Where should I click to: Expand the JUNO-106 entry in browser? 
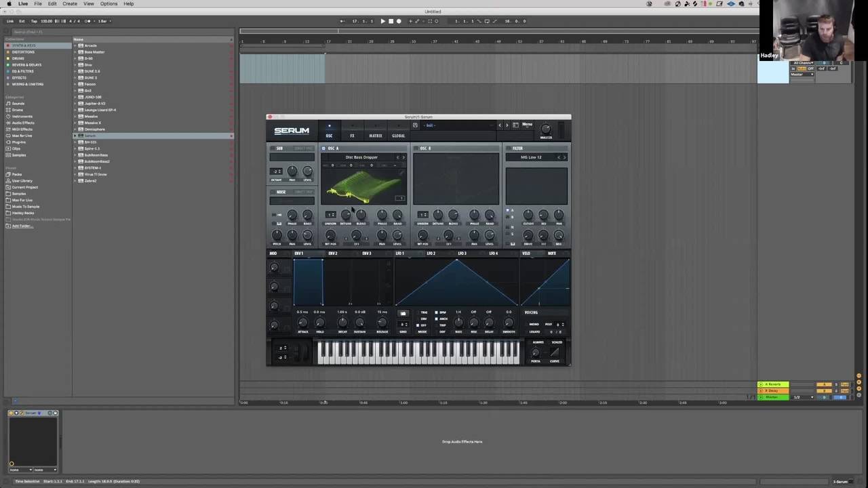pos(75,97)
